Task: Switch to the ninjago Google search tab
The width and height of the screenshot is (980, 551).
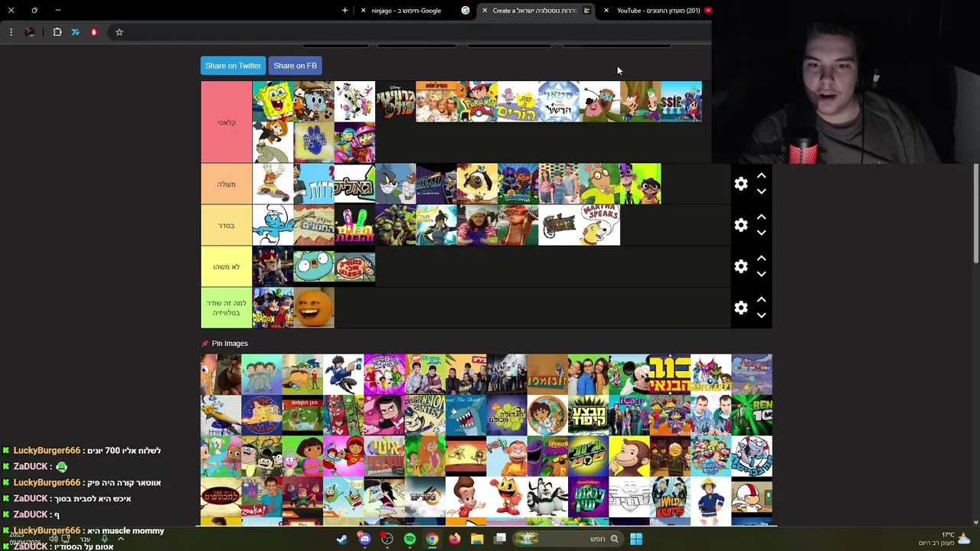Action: [413, 11]
